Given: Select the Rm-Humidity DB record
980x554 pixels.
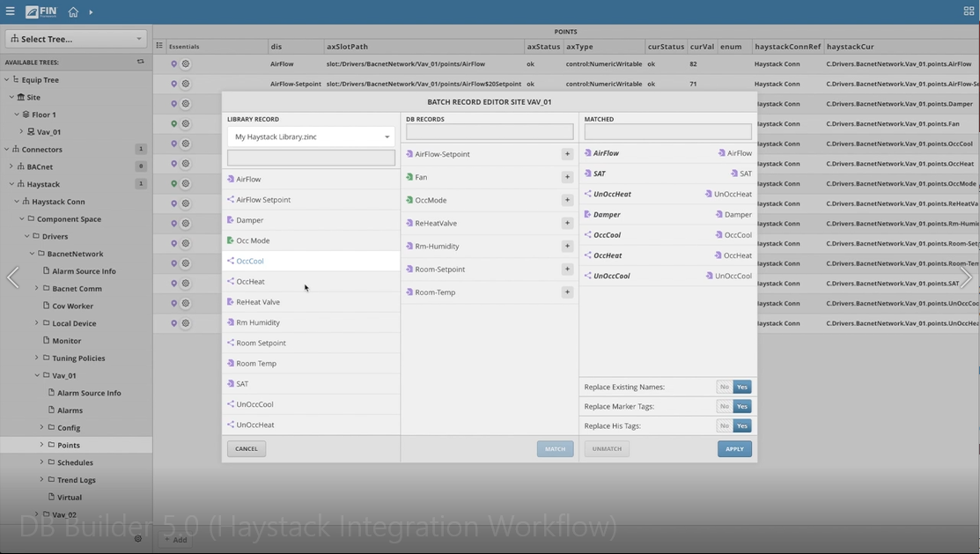Looking at the screenshot, I should point(490,246).
